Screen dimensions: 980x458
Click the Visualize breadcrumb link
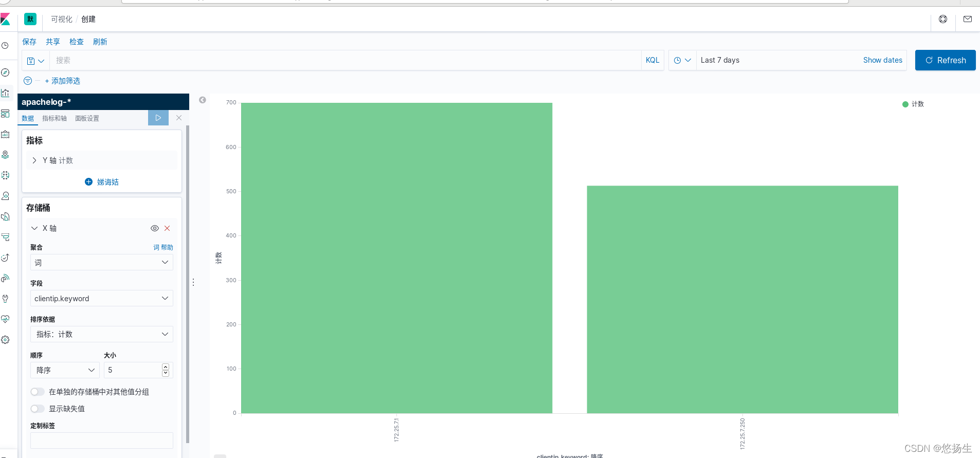pyautogui.click(x=62, y=19)
